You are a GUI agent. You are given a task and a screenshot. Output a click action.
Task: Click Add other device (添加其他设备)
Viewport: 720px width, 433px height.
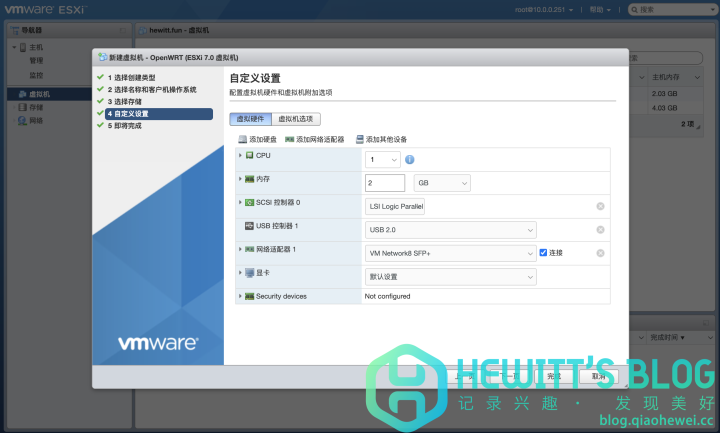click(382, 139)
